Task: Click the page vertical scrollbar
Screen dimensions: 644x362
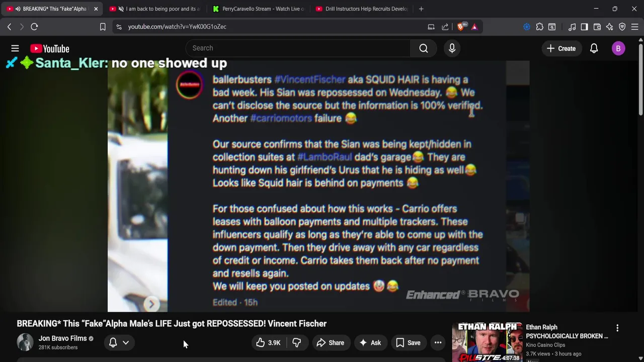Action: [641, 80]
